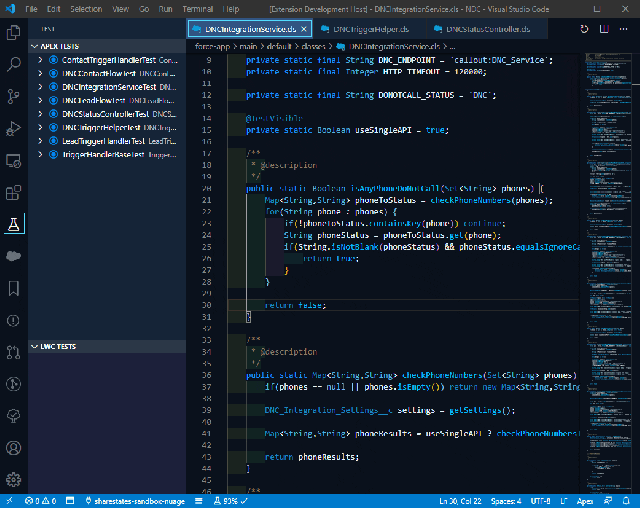The image size is (640, 508).
Task: Click the errors and warnings count in status bar
Action: [x=41, y=500]
